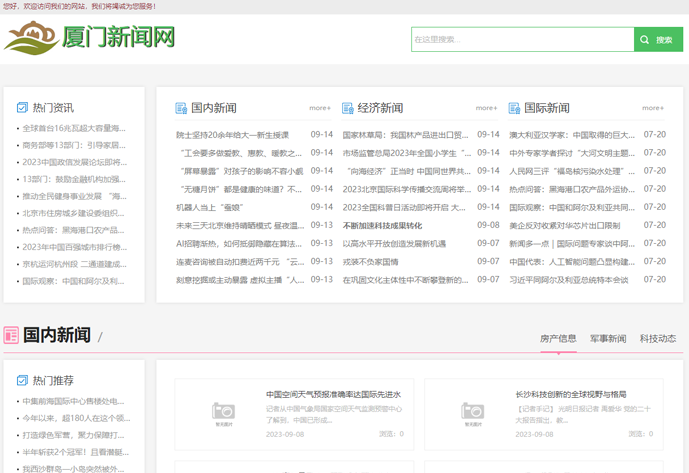
Task: Click the 热门资讯 checkmark icon
Action: click(22, 108)
